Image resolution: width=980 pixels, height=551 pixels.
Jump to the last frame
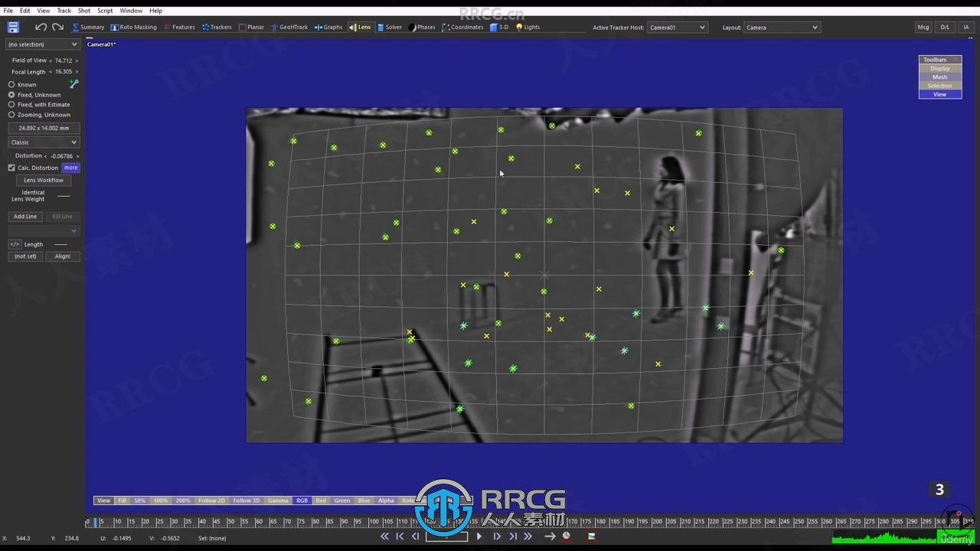tap(528, 536)
